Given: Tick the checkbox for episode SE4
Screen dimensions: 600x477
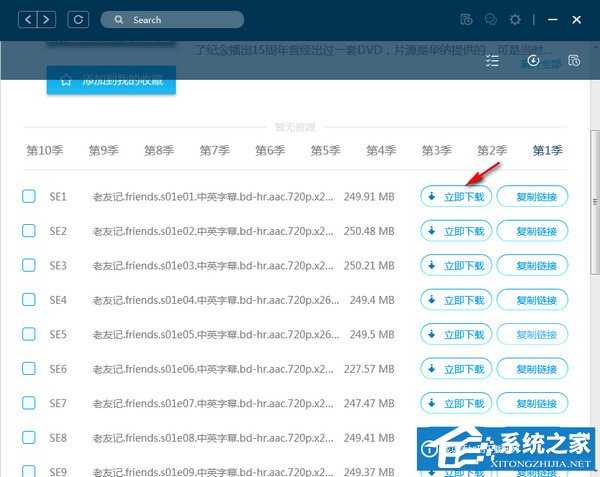Looking at the screenshot, I should pyautogui.click(x=29, y=300).
